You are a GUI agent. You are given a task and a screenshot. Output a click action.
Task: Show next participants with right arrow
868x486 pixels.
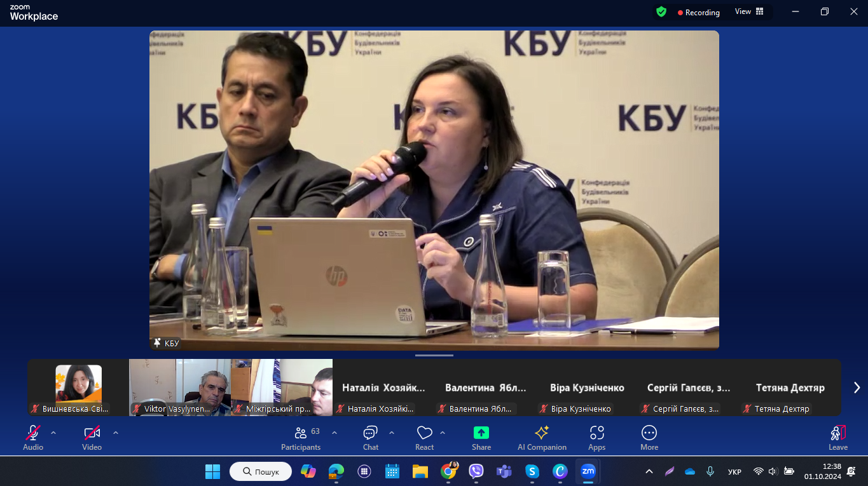(x=857, y=388)
